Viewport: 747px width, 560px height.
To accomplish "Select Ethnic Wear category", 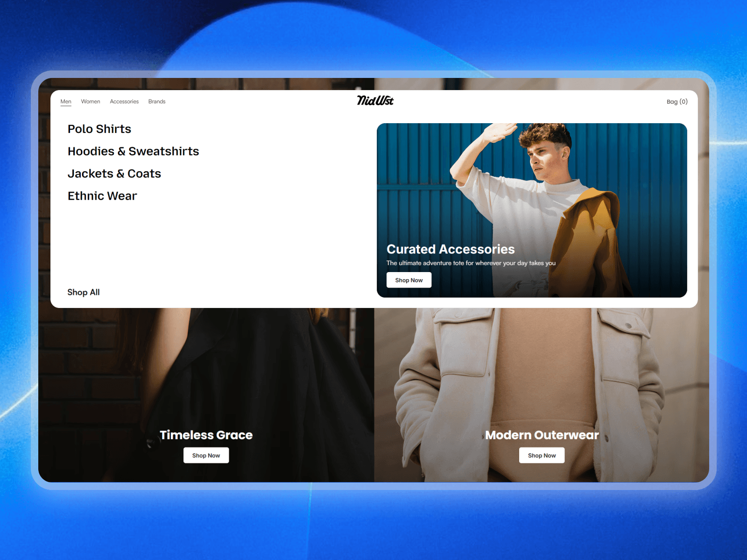I will (102, 196).
